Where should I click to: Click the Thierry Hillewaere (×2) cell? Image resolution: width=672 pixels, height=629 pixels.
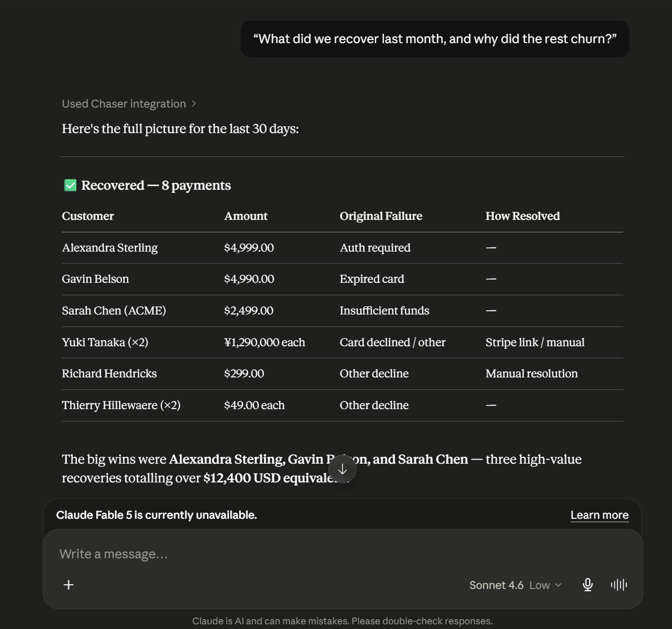tap(121, 405)
